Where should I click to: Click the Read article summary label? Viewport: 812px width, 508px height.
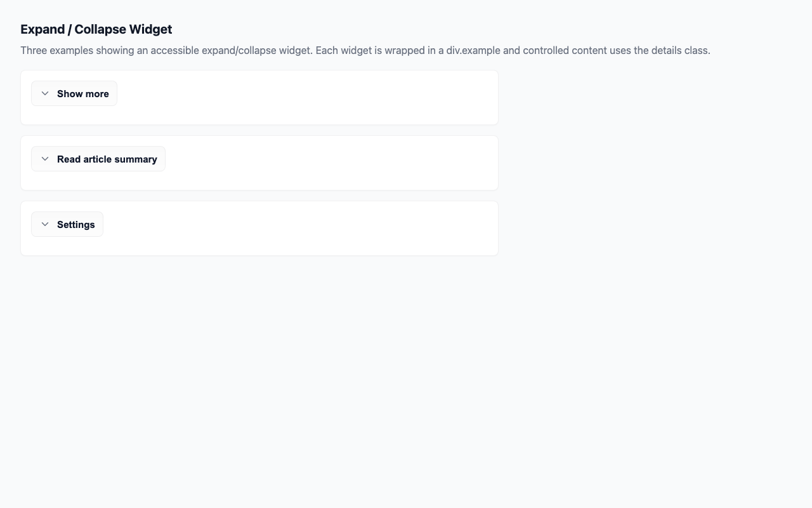pyautogui.click(x=107, y=159)
